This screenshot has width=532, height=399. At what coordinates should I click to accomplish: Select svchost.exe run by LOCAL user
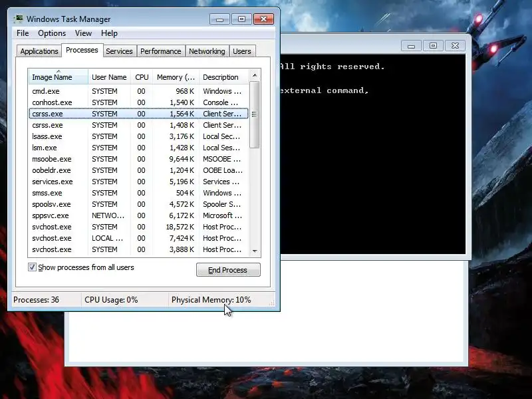click(x=138, y=238)
